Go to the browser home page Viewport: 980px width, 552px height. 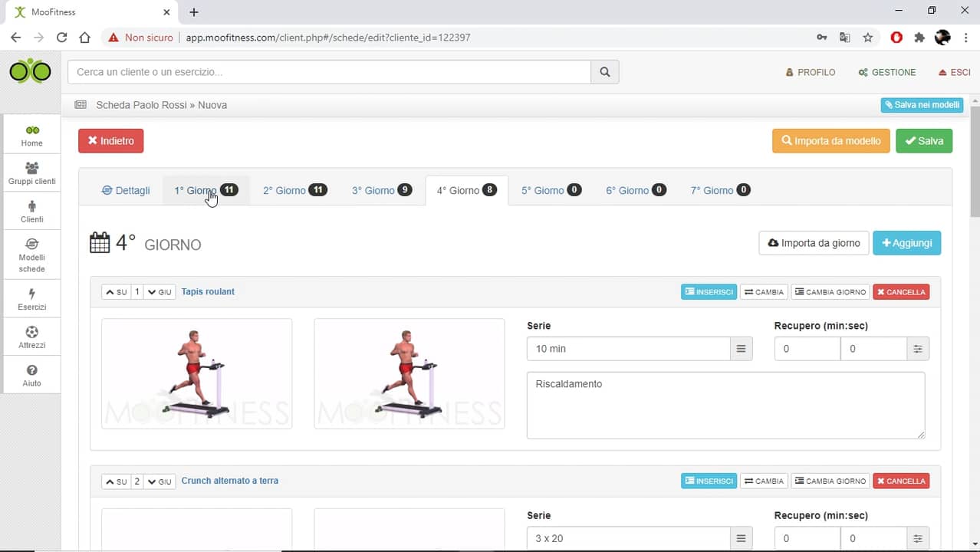84,38
